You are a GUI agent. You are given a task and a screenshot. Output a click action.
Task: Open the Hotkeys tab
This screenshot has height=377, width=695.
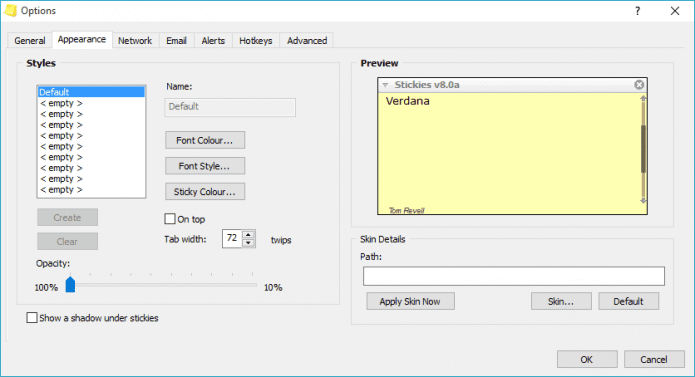[256, 41]
